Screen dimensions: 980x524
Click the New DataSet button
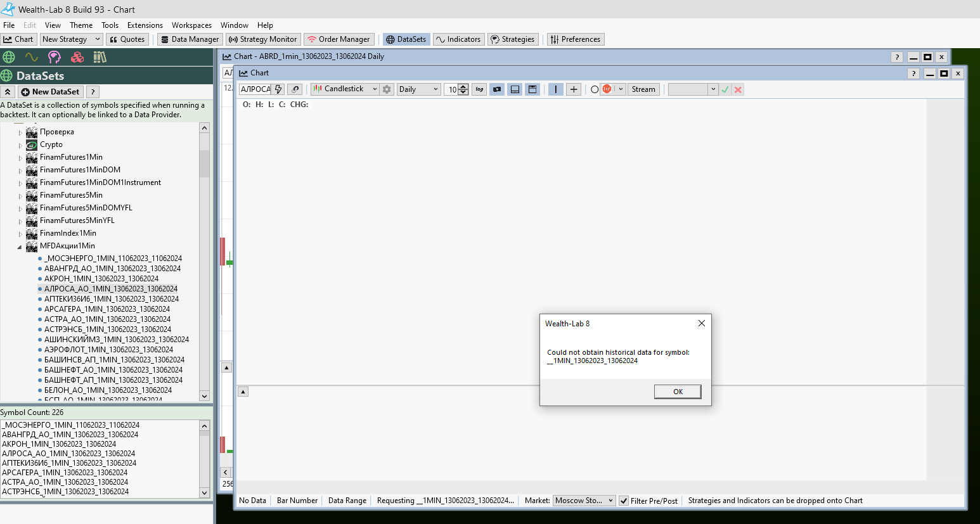tap(51, 92)
